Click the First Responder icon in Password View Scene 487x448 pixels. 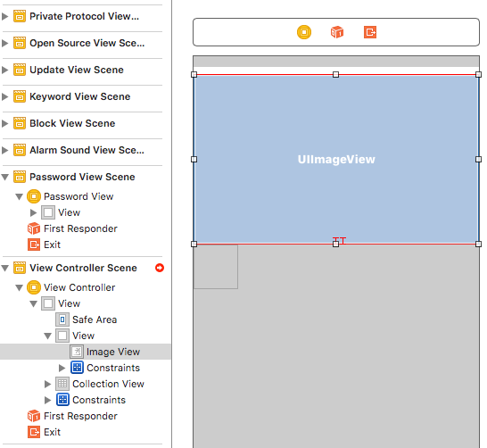click(34, 228)
